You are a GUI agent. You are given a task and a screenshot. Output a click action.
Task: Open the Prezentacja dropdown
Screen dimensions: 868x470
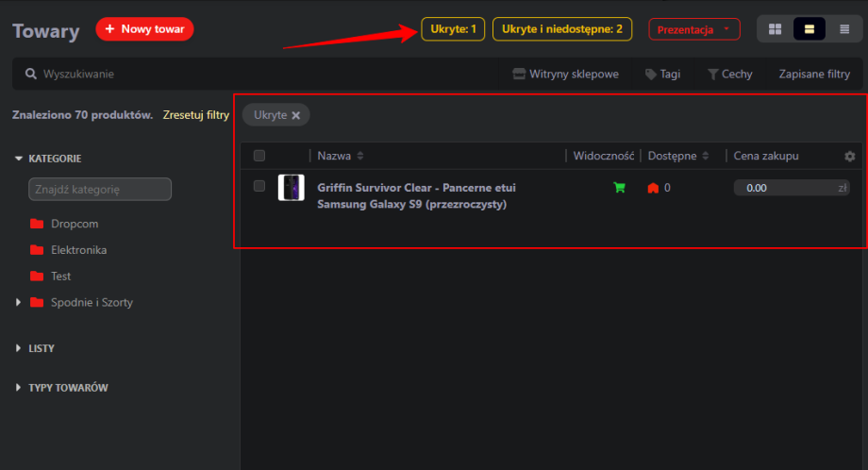693,29
